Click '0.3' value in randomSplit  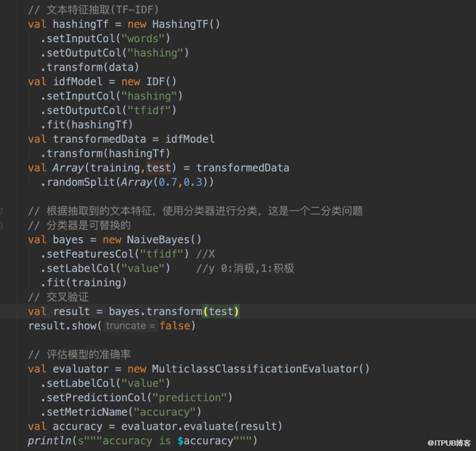pyautogui.click(x=193, y=182)
